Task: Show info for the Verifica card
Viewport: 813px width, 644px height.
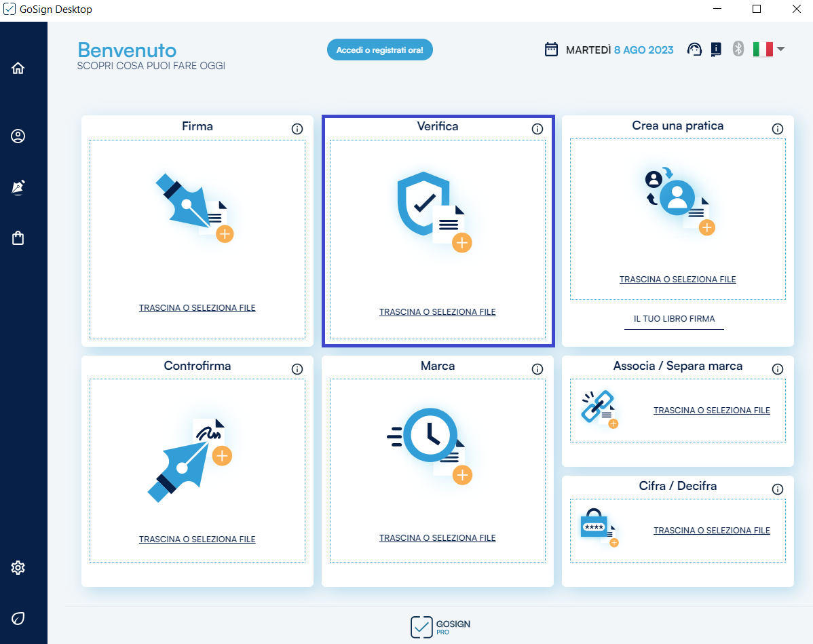Action: pyautogui.click(x=537, y=129)
